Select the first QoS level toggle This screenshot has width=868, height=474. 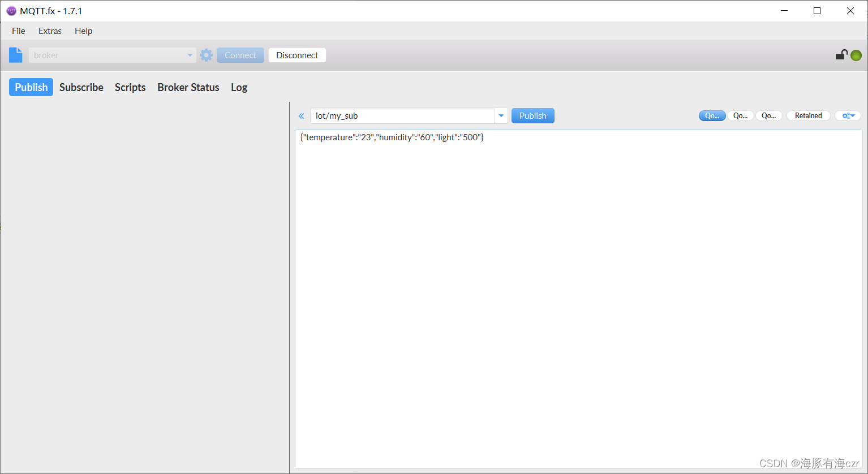pos(712,115)
